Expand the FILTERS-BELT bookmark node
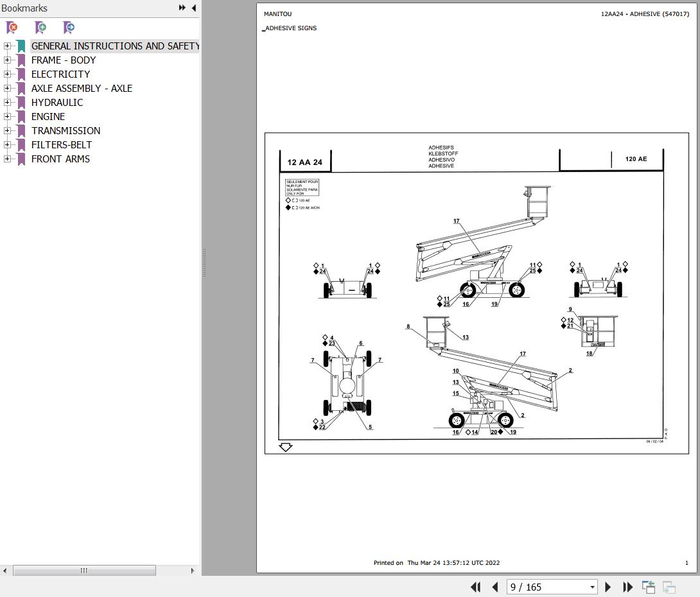This screenshot has width=700, height=597. [7, 145]
